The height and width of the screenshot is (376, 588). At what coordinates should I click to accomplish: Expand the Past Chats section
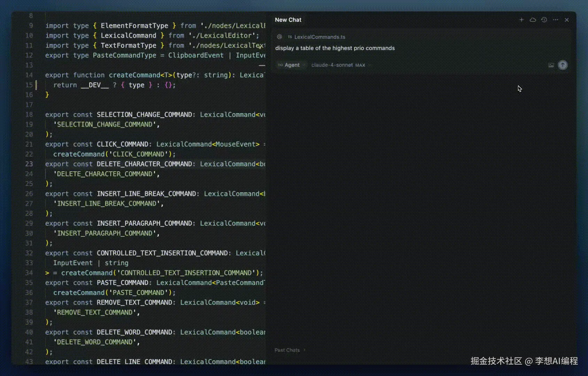point(290,350)
